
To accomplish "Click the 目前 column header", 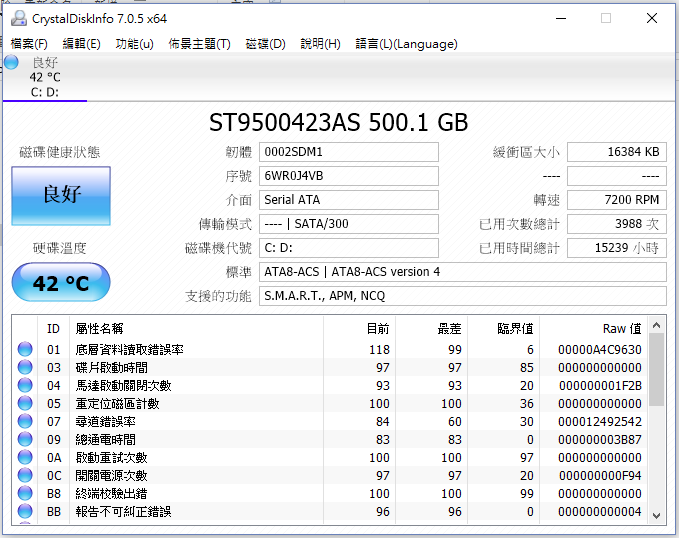I will click(x=359, y=329).
